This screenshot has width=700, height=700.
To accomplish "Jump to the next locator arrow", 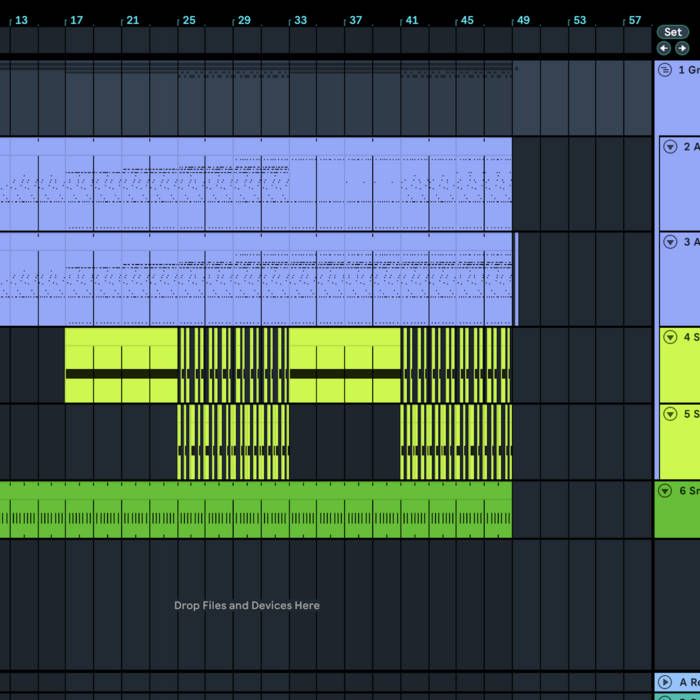I will pyautogui.click(x=682, y=48).
